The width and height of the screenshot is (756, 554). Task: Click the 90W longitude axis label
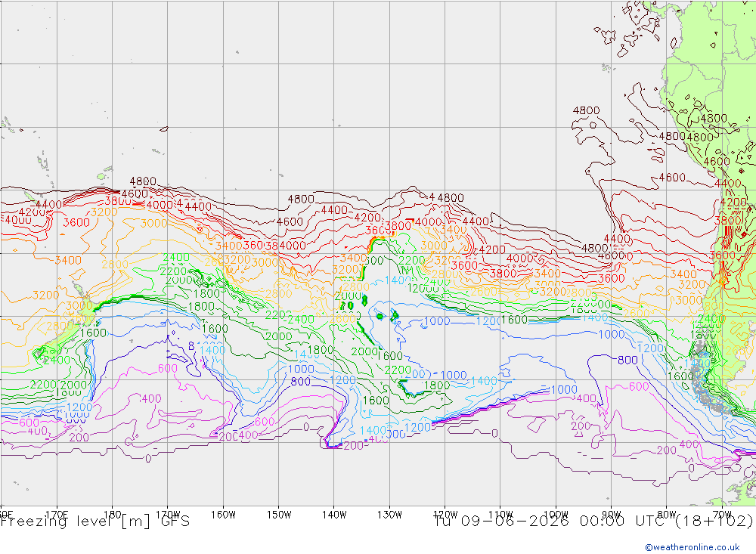(612, 515)
